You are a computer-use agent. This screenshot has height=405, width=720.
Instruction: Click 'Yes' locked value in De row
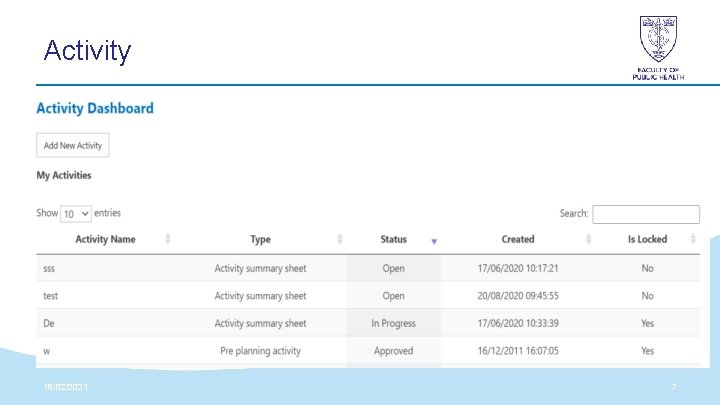[647, 323]
